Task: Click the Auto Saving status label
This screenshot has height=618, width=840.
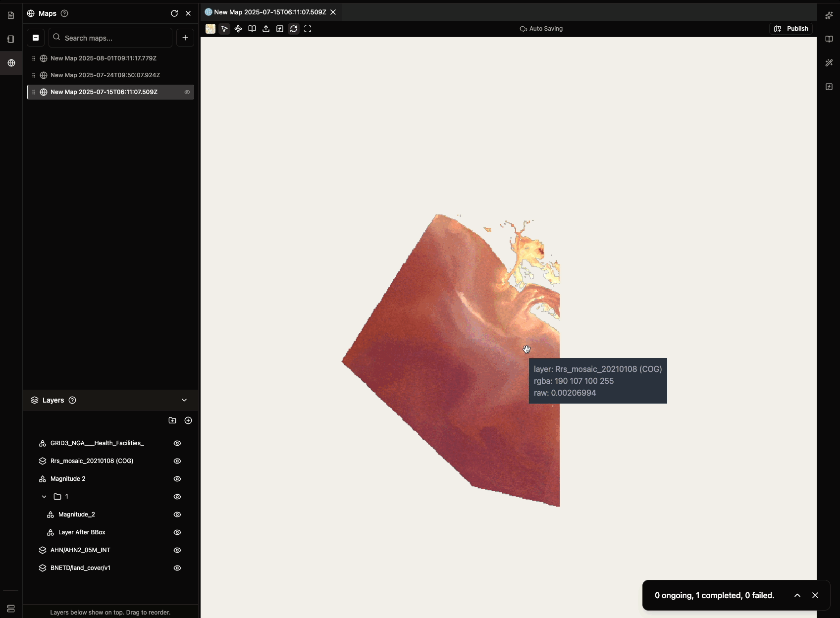Action: pos(541,29)
